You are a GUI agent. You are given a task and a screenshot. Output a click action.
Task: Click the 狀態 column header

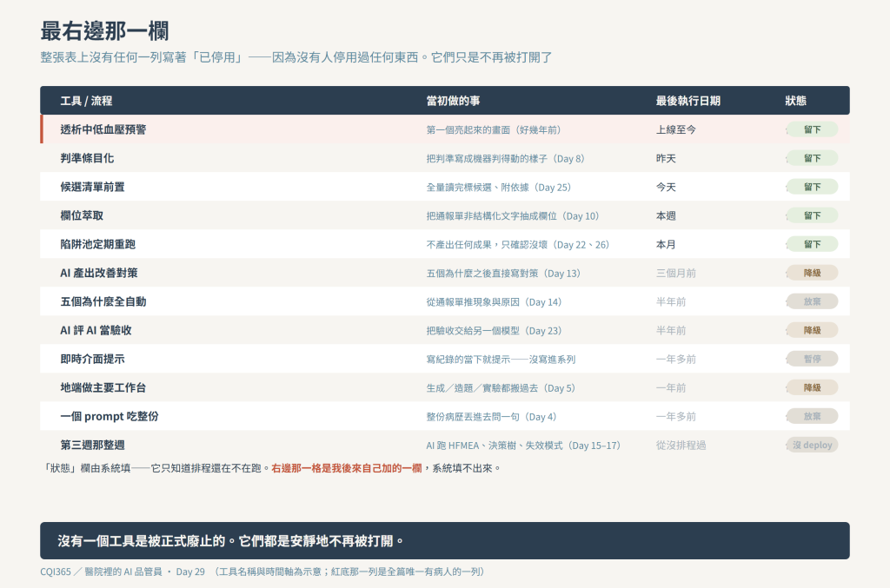(796, 101)
